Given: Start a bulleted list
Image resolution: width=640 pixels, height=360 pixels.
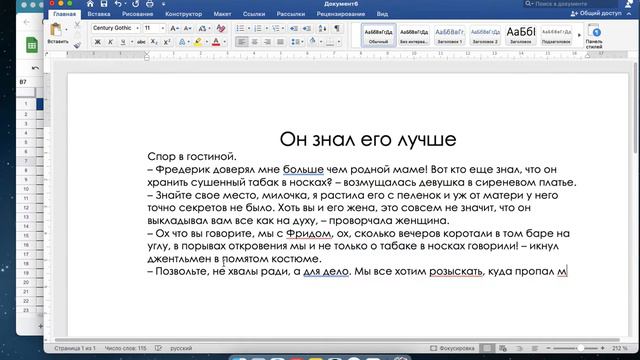Looking at the screenshot, I should [x=240, y=28].
